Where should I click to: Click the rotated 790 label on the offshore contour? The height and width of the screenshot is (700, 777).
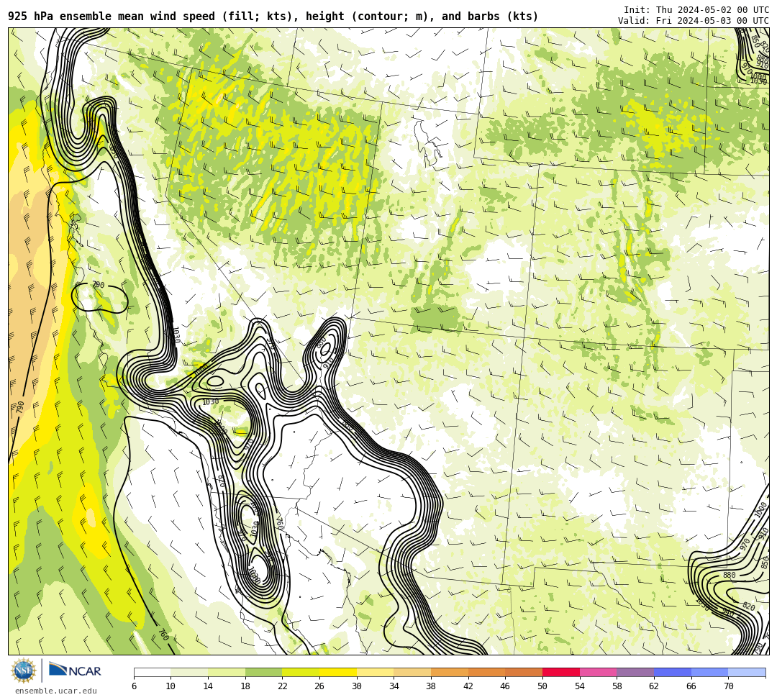[x=20, y=408]
